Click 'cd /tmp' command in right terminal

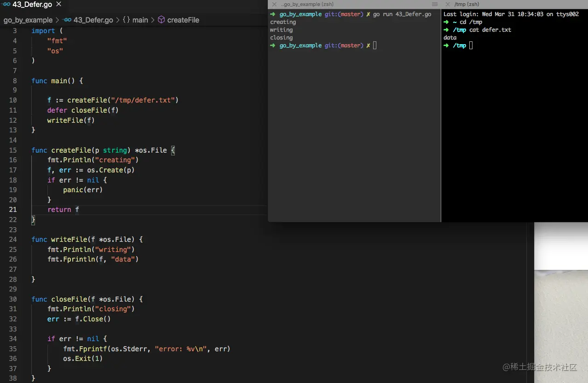[471, 22]
